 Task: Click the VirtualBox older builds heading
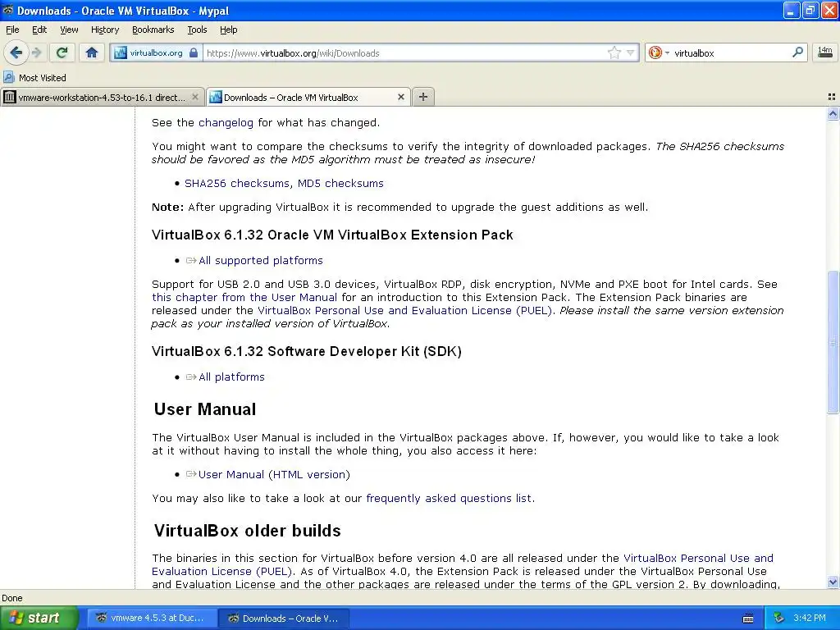[248, 531]
